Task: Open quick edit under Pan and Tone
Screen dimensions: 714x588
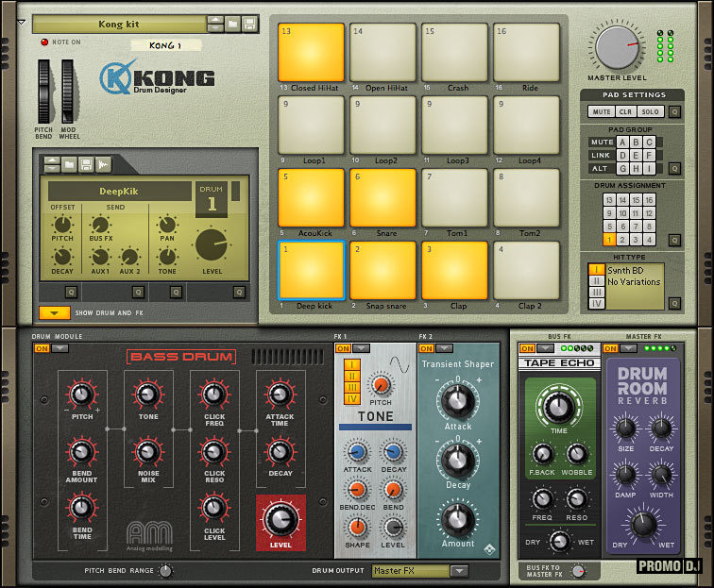Action: [x=176, y=292]
